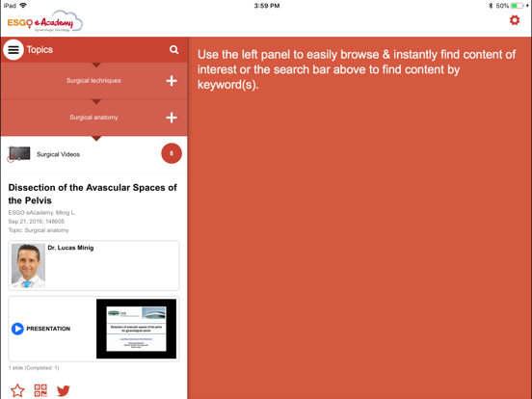Click Dr. Lucas Minig name

pyautogui.click(x=70, y=248)
